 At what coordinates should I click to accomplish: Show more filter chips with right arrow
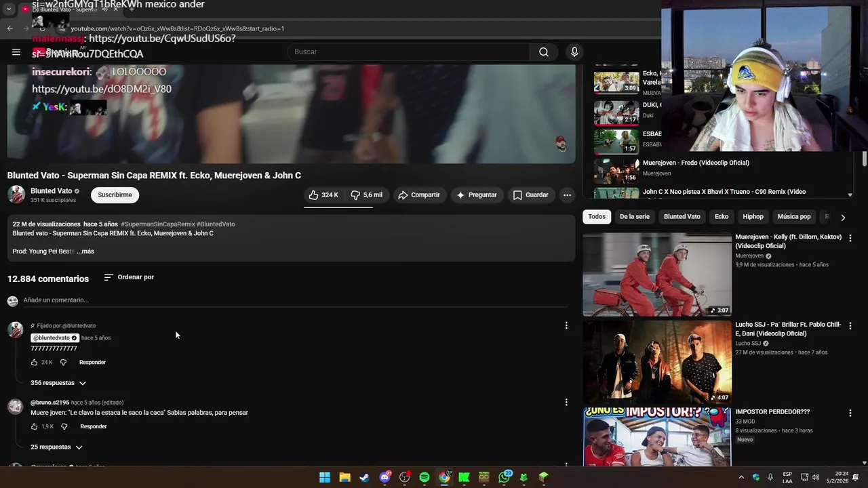(x=843, y=218)
